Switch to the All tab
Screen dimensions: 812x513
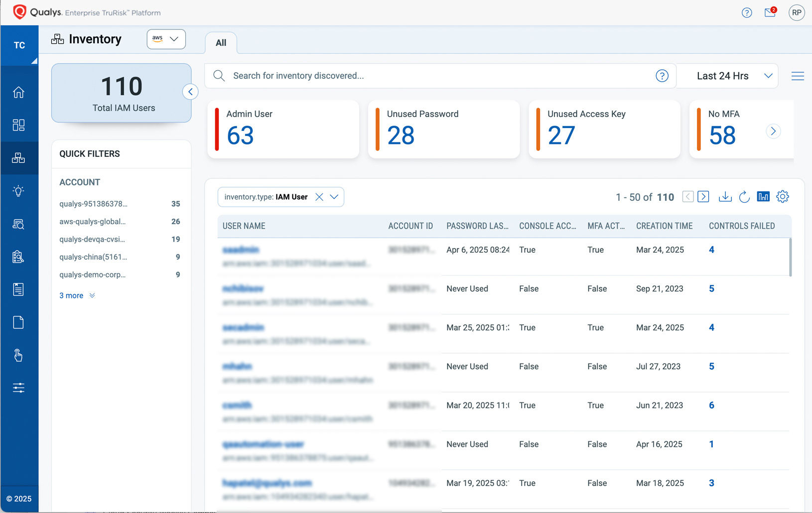(221, 43)
